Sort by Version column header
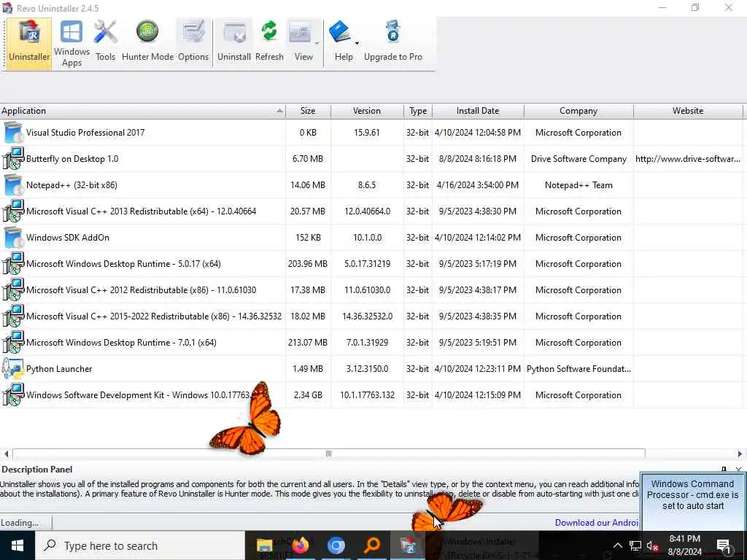The width and height of the screenshot is (747, 560). pos(367,111)
